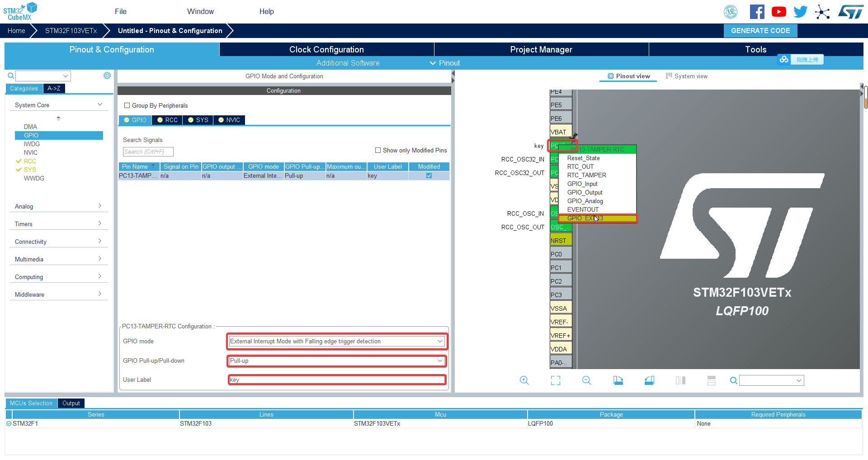Open the category settings gear icon
The image size is (868, 460).
tap(107, 76)
